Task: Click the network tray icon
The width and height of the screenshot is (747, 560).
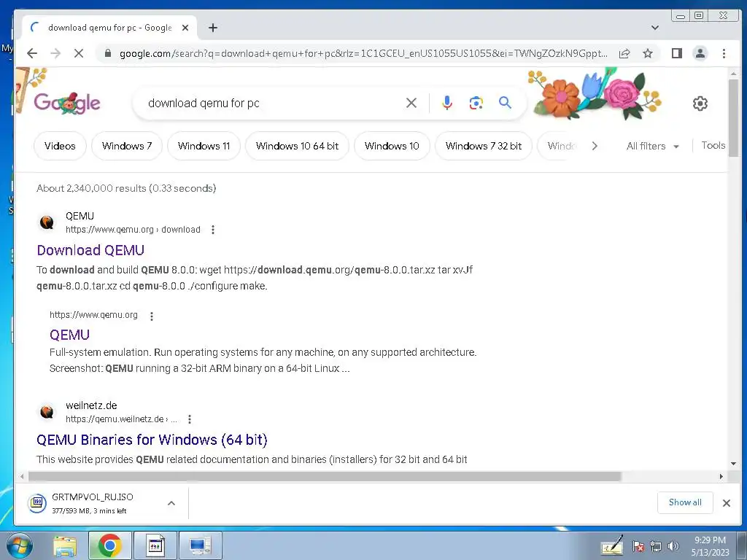Action: (656, 546)
